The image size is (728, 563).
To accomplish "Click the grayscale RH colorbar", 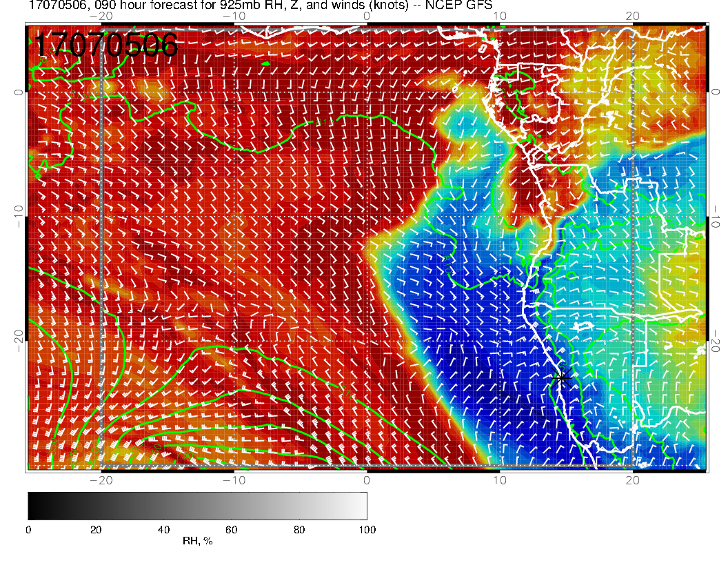I will tap(197, 506).
